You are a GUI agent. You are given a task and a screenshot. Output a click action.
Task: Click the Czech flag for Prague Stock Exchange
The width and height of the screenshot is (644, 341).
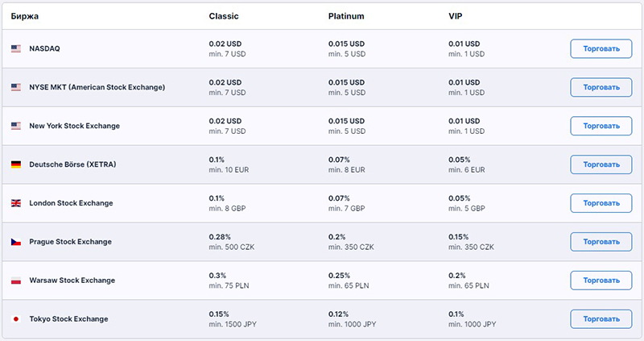click(16, 242)
